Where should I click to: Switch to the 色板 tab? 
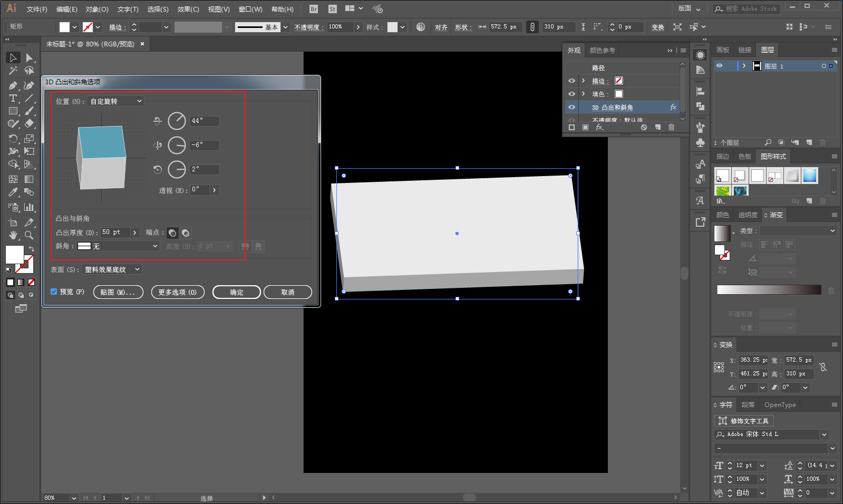745,157
